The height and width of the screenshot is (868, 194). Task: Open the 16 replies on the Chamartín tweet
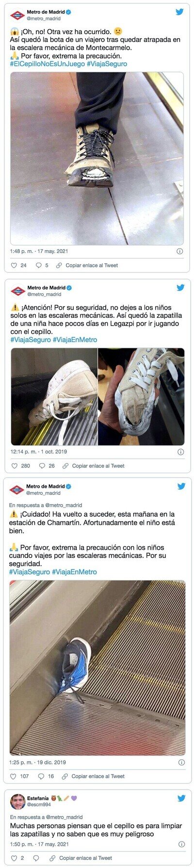click(x=41, y=776)
